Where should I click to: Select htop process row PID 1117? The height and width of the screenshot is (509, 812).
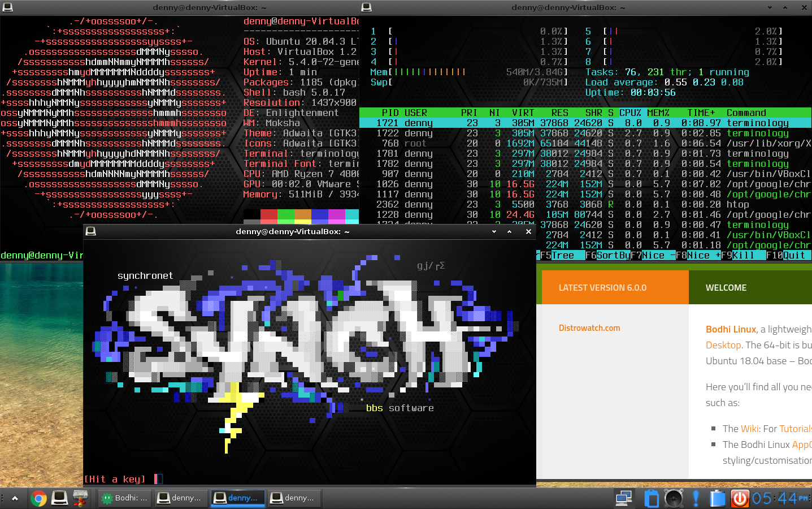pos(585,195)
